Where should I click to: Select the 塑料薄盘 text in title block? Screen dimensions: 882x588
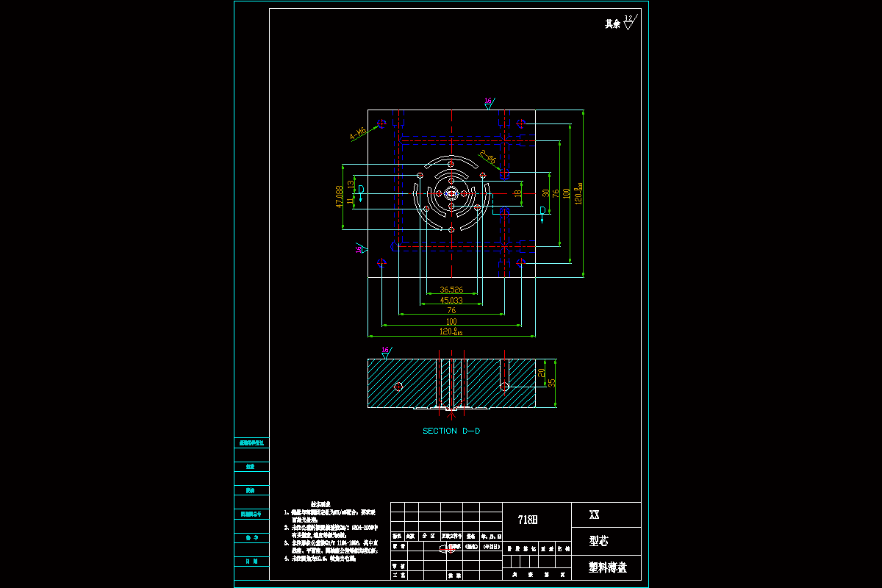coord(608,567)
